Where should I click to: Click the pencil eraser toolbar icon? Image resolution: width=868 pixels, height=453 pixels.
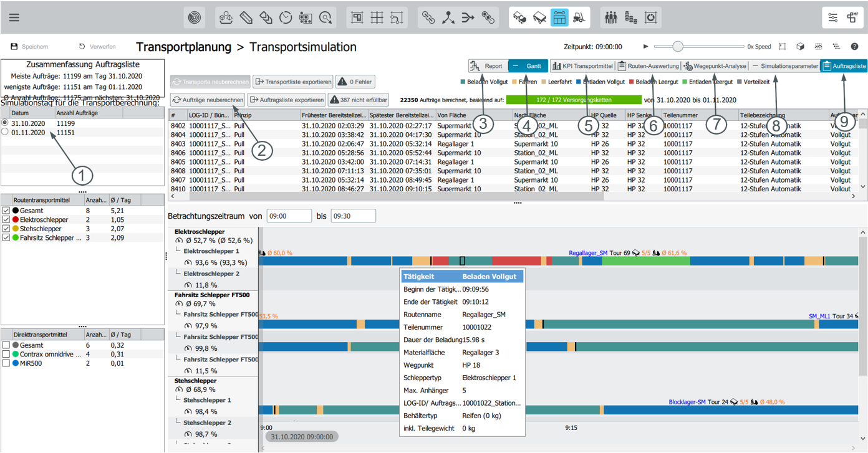pos(246,17)
